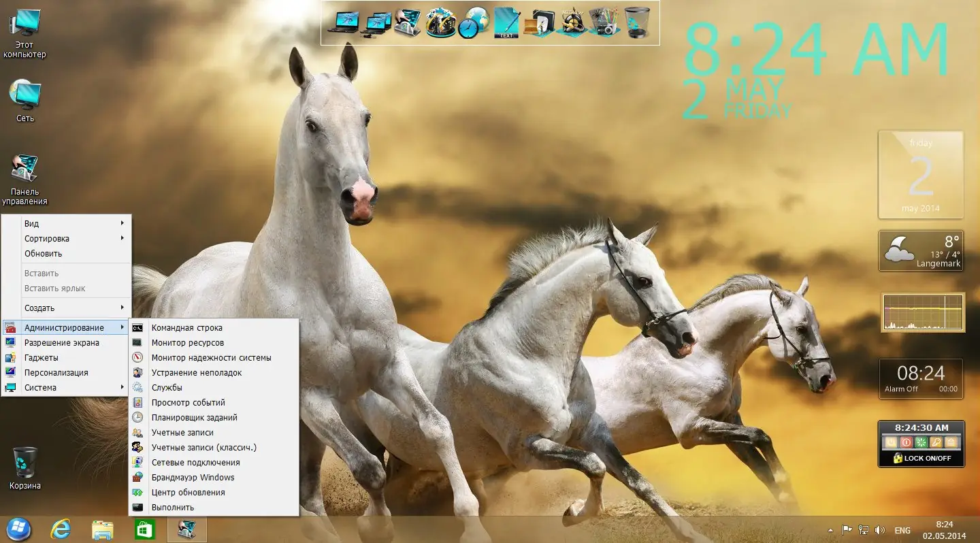980x543 pixels.
Task: Open the TEXT document icon in dock
Action: pos(506,22)
